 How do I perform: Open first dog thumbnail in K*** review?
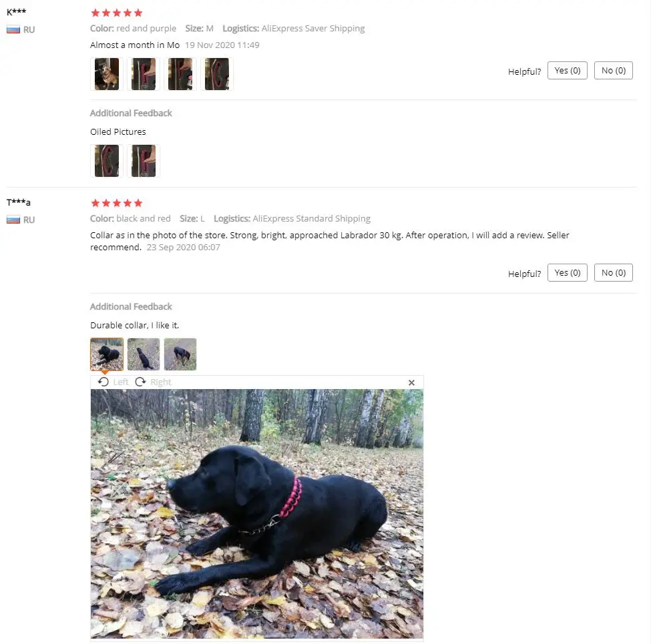click(x=107, y=74)
